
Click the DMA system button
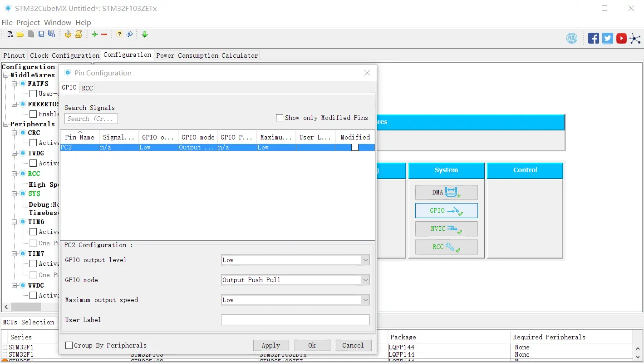[446, 192]
